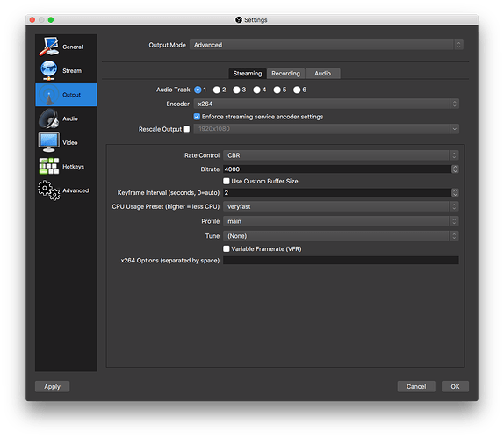Open CPU Usage Preset veryfast dropdown
This screenshot has height=438, width=504.
(341, 206)
